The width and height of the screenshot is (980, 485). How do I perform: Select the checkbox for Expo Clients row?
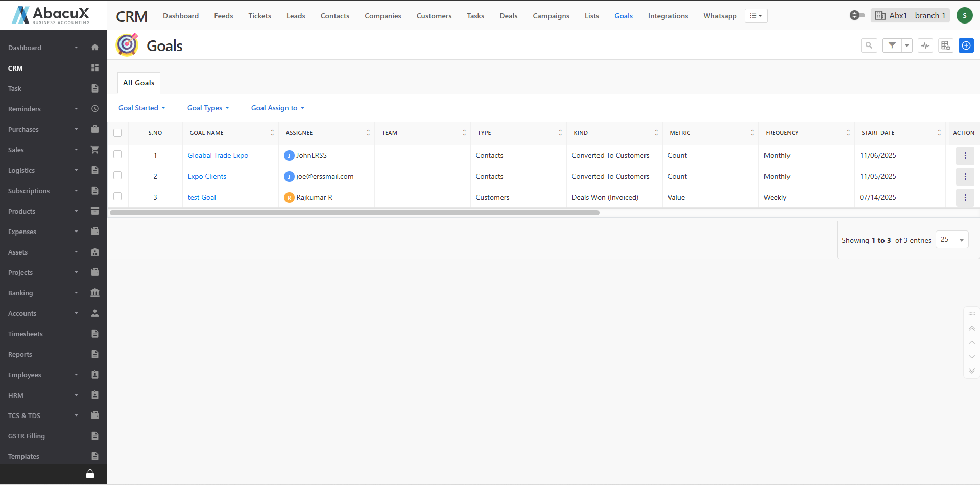(117, 175)
